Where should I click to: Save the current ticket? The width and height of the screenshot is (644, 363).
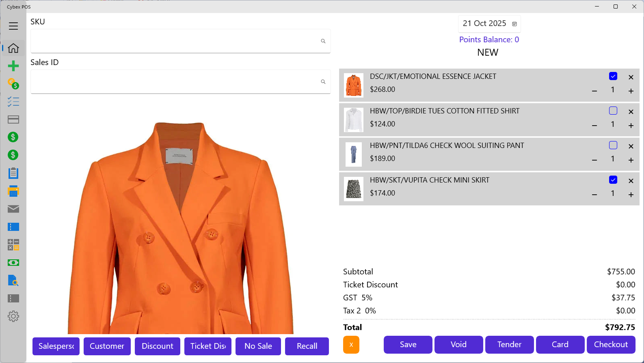408,345
